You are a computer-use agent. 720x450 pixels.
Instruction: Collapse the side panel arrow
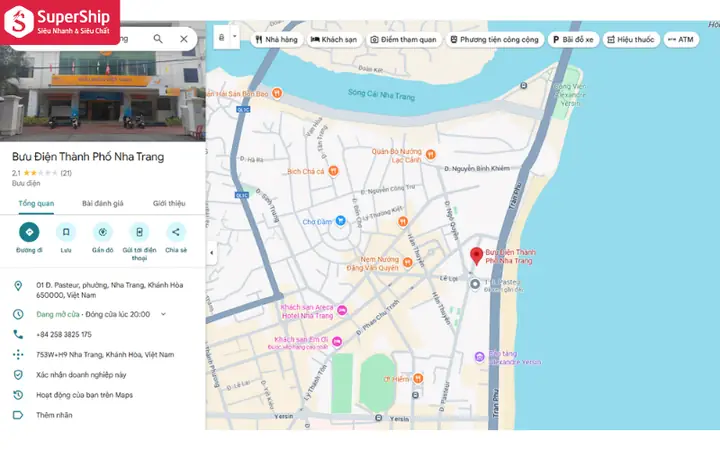[211, 253]
